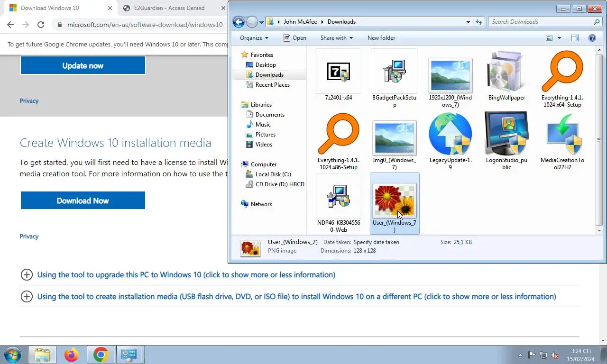
Task: Close the Download Windows 10 tab
Action: pos(110,8)
